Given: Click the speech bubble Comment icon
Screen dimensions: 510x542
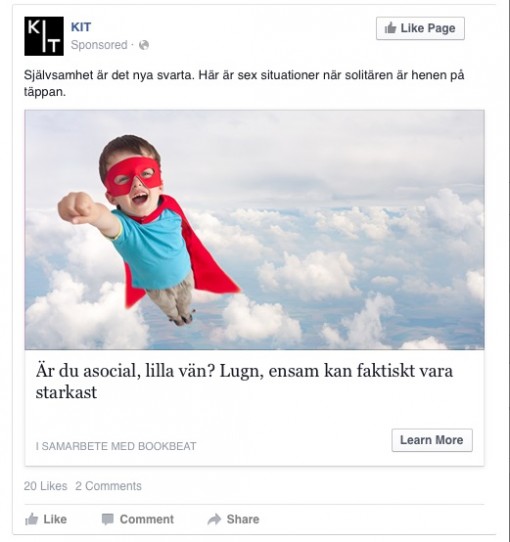Looking at the screenshot, I should coord(108,519).
